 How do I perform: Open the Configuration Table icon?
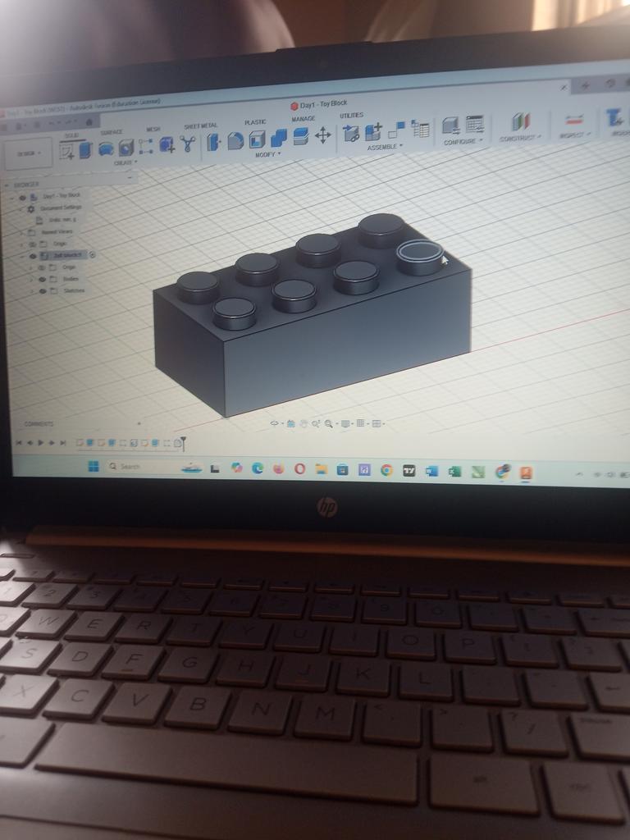pos(475,125)
